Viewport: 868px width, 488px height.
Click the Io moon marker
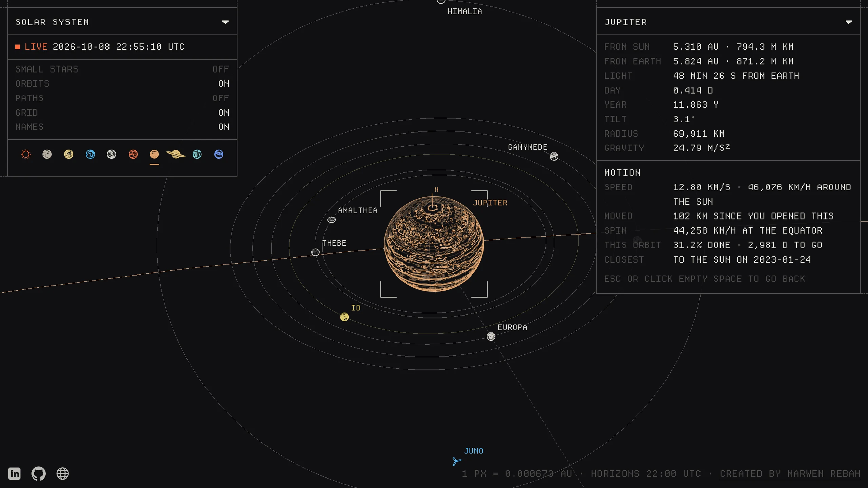(344, 317)
